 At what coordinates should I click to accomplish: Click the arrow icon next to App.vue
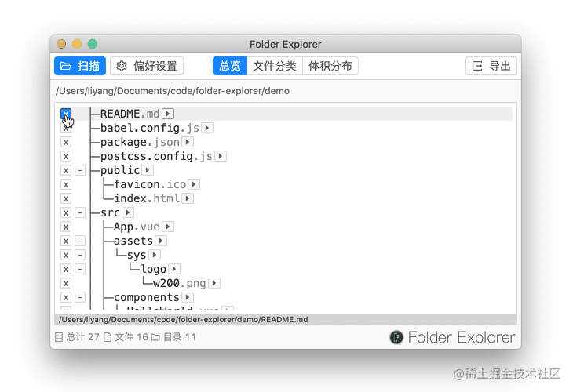[168, 227]
